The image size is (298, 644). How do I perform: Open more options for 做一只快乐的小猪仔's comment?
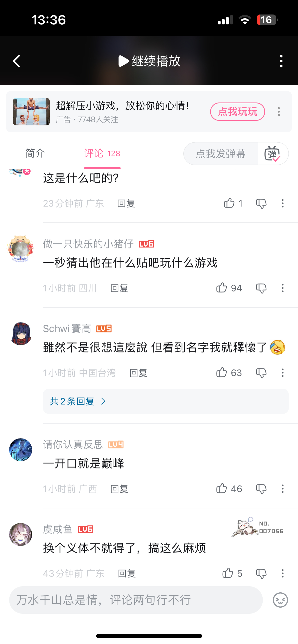[282, 288]
